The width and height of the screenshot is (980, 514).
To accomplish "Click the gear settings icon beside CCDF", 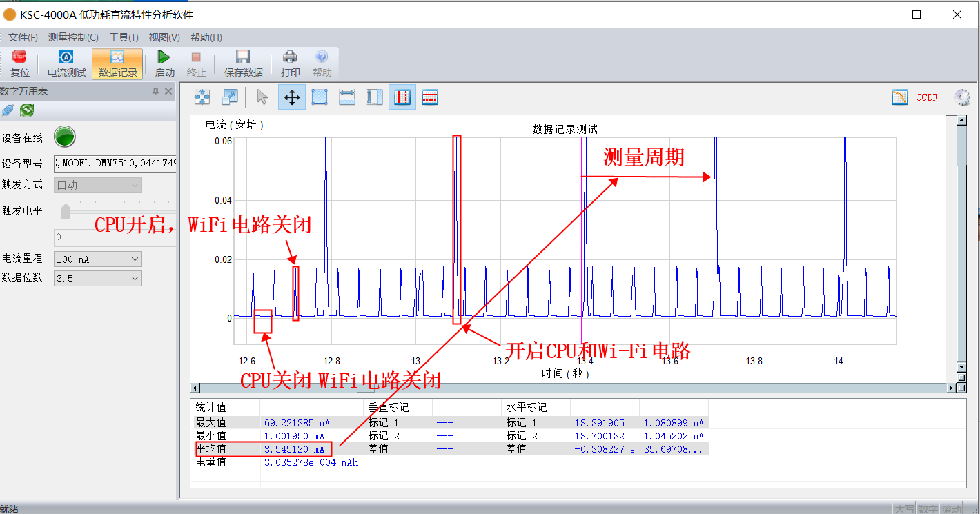I will (x=962, y=97).
